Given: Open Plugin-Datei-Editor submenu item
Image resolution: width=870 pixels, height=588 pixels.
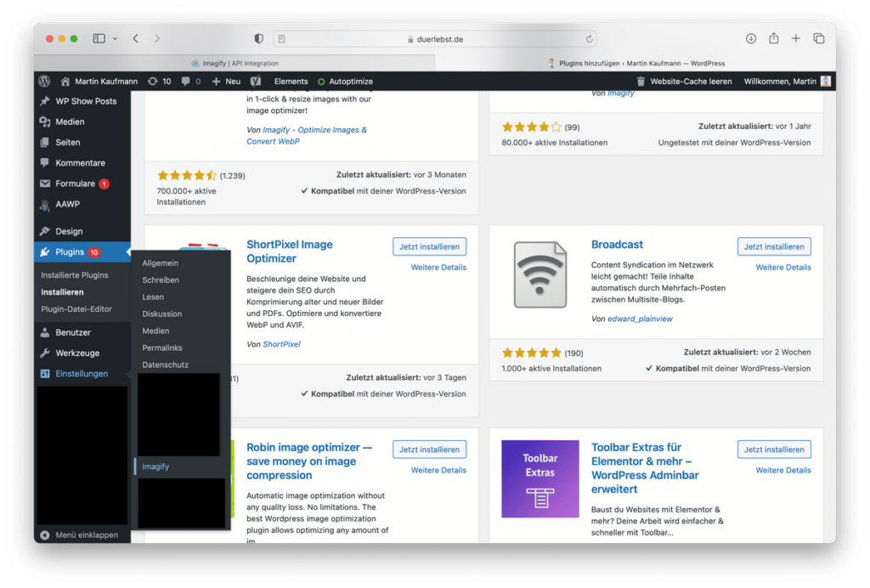Looking at the screenshot, I should [x=76, y=309].
